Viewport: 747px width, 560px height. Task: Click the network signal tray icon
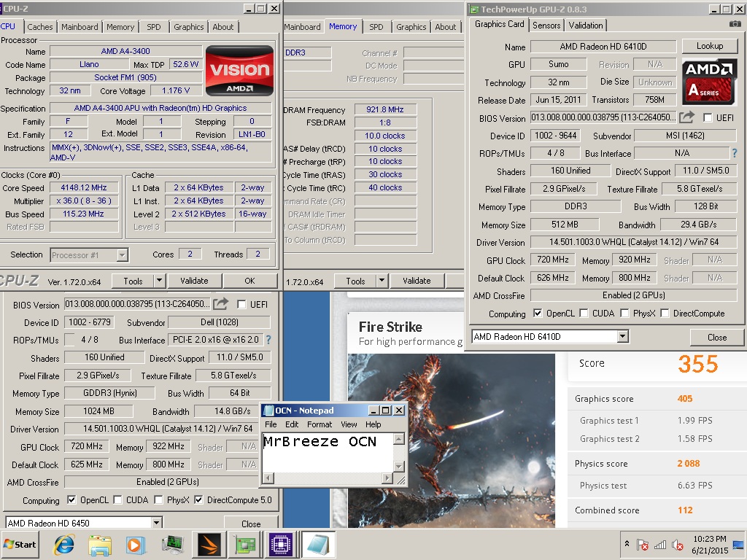pyautogui.click(x=659, y=544)
